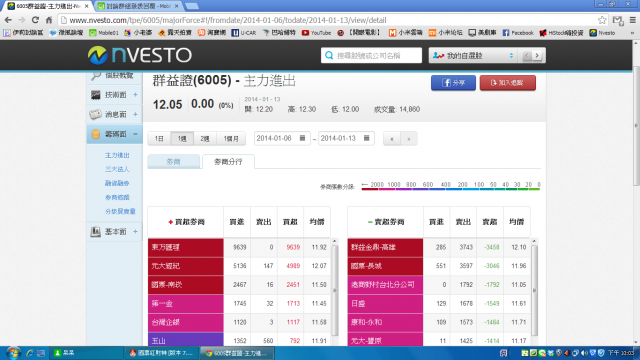The image size is (640, 360).
Task: Click the calendar icon of end date 2014-01-13
Action: pyautogui.click(x=367, y=138)
